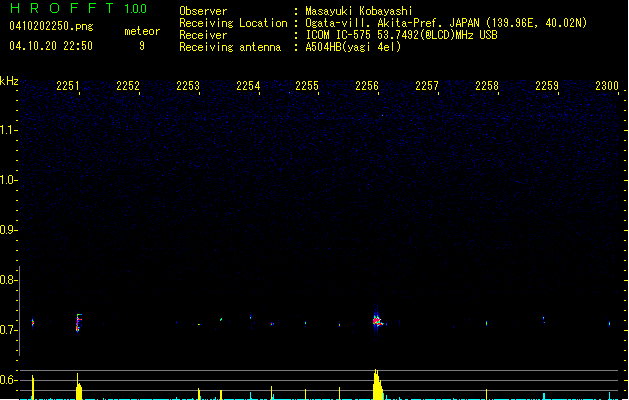Select the 0.7 frequency axis label
Screen dimensions: 629x400
click(x=9, y=330)
